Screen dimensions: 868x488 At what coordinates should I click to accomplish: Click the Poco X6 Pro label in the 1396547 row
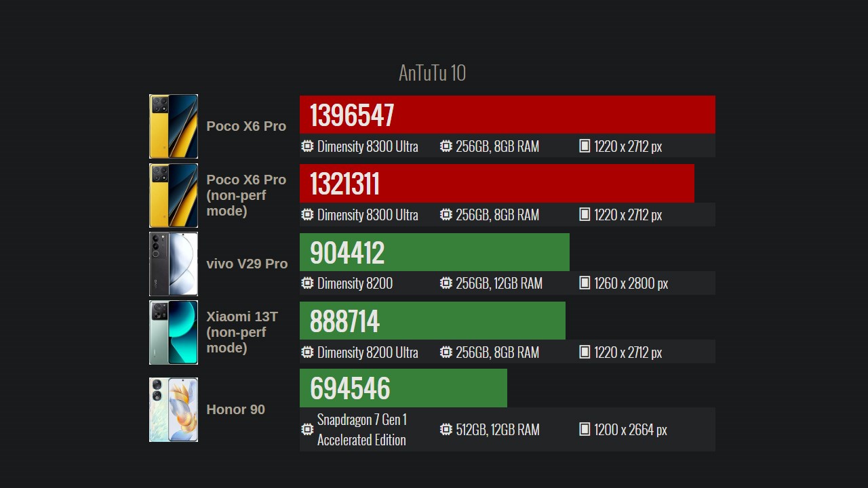pyautogui.click(x=246, y=126)
